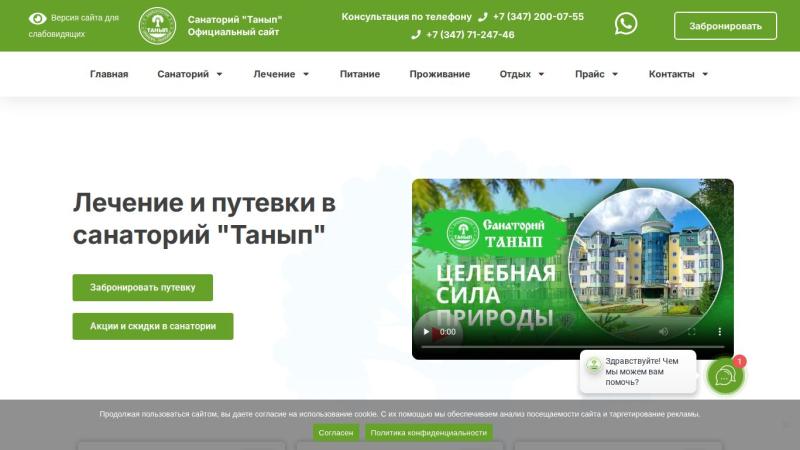Click the phone icon before +7 (347) 200-07-55

483,17
